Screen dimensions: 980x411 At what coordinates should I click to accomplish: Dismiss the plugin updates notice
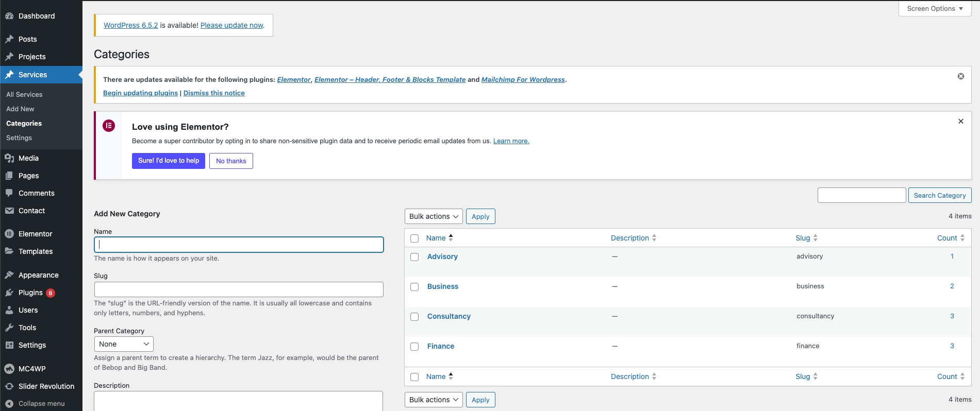[x=960, y=76]
